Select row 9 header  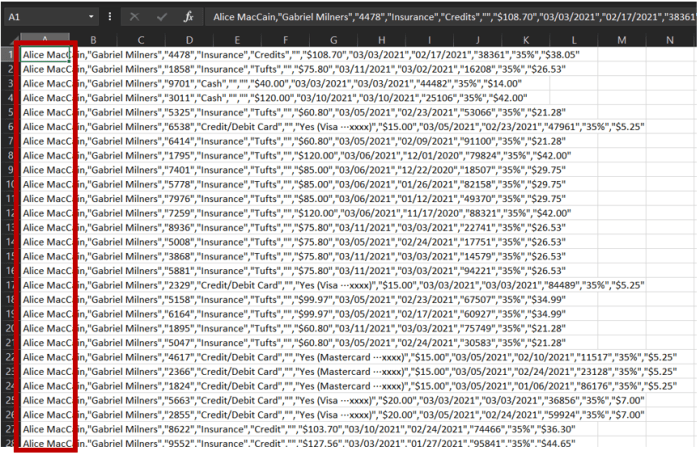(x=10, y=170)
